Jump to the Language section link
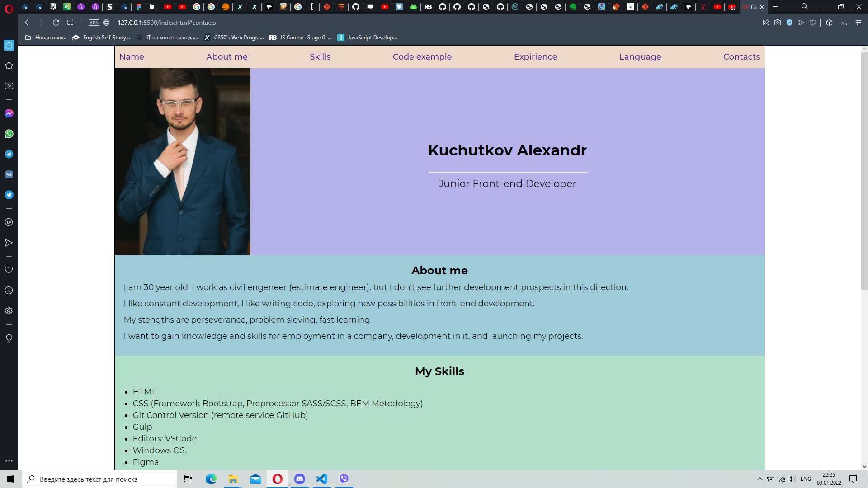Screen dimensions: 868x488 (640, 57)
